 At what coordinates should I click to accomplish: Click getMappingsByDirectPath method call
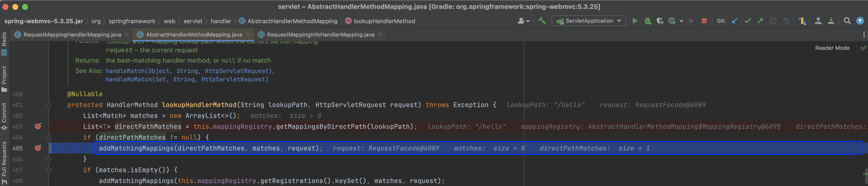tap(321, 126)
